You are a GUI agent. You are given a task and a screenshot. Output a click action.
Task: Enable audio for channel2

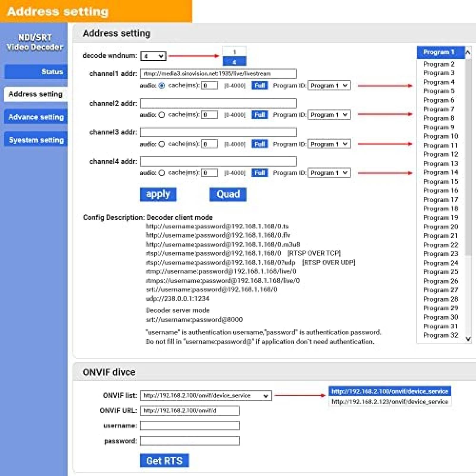coord(161,115)
